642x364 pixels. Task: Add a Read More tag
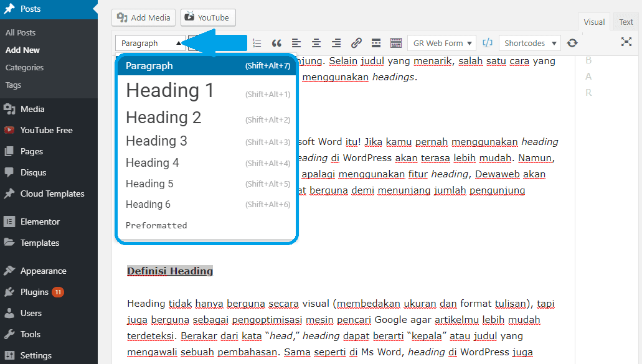pos(376,43)
